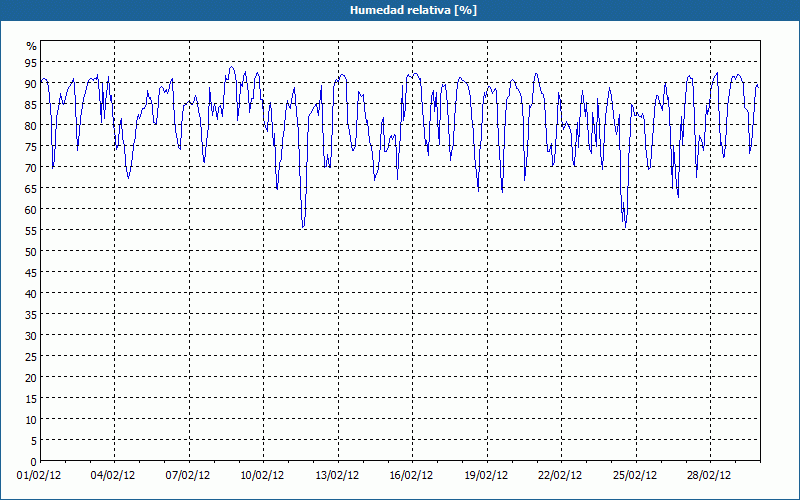Screen dimensions: 800x500
Task: Click the 'Humedad relativa [%]' chart title
Action: (x=413, y=10)
